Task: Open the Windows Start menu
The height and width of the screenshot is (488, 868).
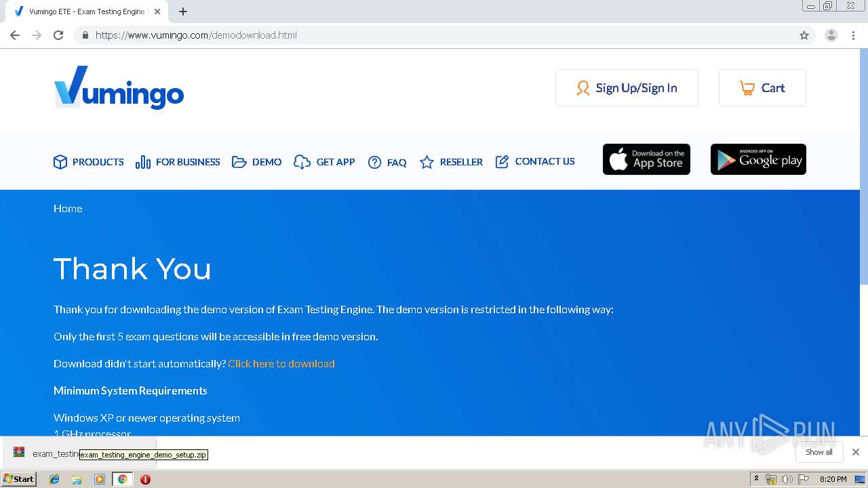Action: (19, 479)
